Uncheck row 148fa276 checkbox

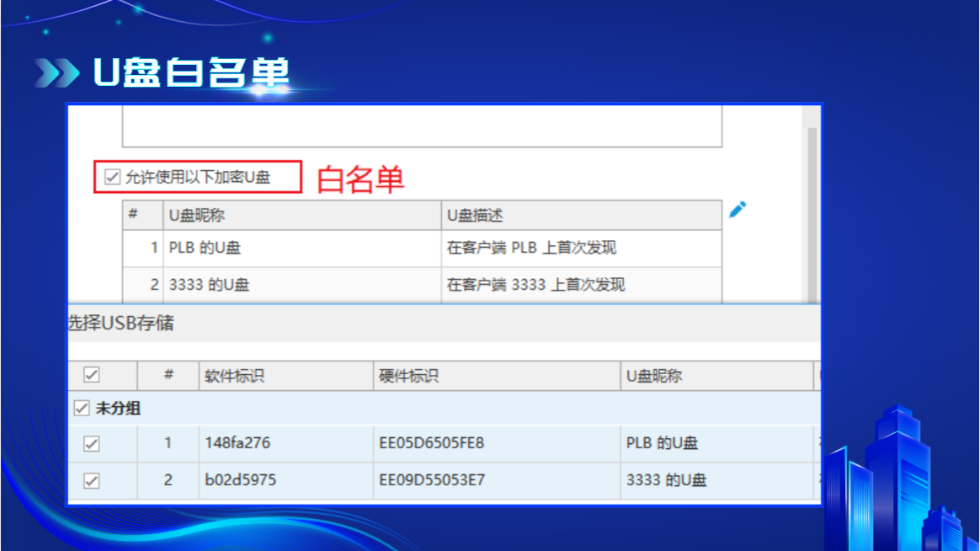[x=91, y=444]
